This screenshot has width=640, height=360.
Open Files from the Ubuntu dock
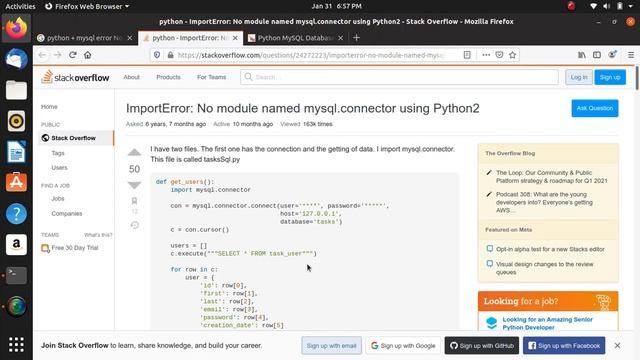(x=16, y=90)
